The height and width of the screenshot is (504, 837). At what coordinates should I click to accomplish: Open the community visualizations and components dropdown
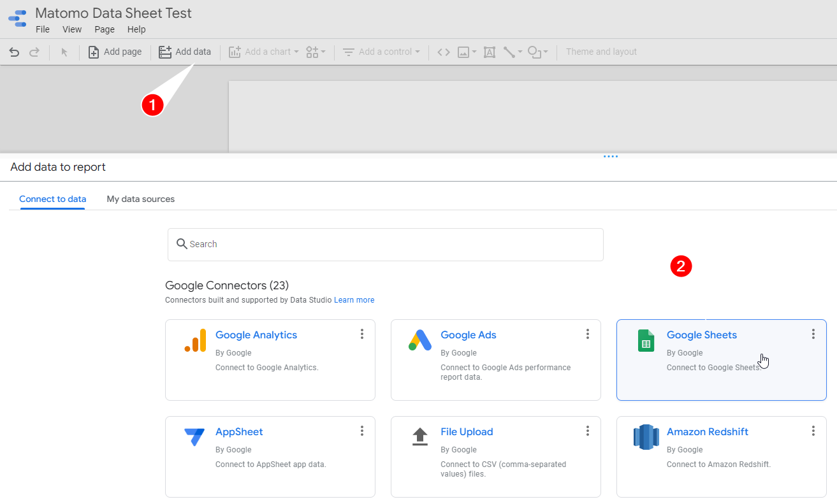pyautogui.click(x=316, y=52)
